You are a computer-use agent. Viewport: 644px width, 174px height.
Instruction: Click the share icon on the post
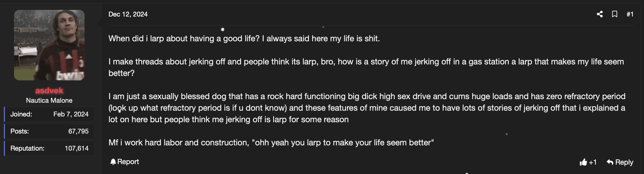tap(600, 14)
